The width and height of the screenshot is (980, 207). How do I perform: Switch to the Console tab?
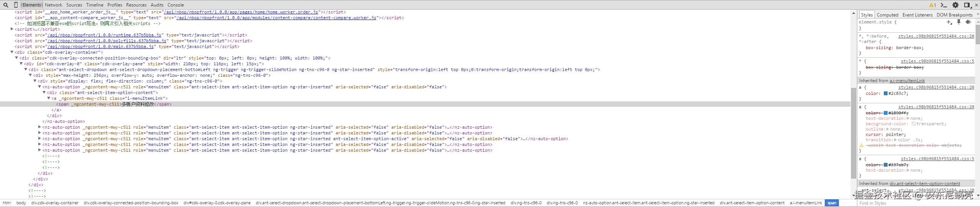(176, 5)
